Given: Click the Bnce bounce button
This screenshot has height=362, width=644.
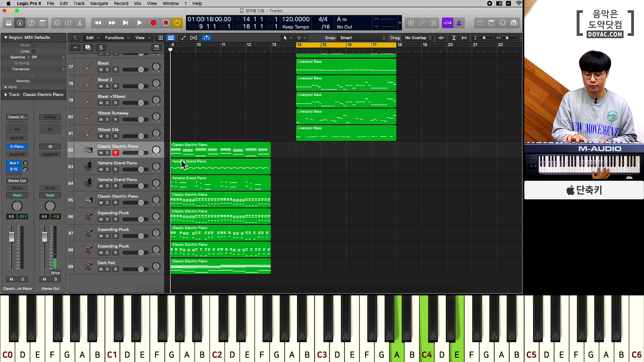Looking at the screenshot, I should tap(55, 273).
